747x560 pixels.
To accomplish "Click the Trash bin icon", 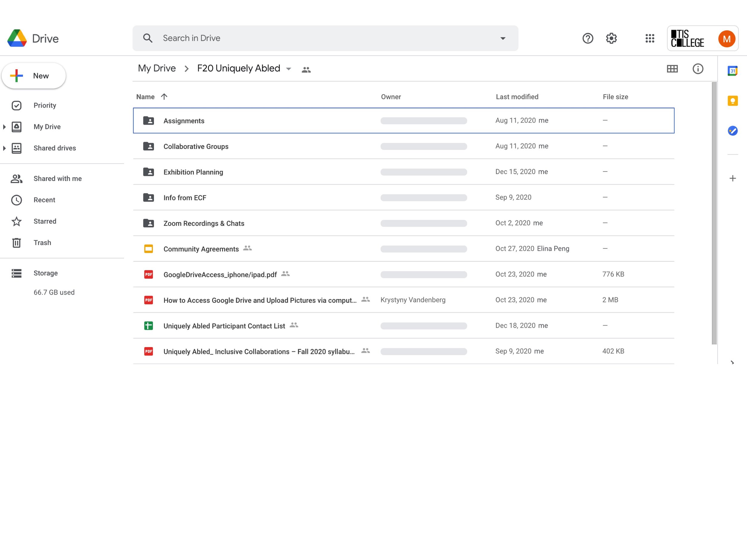I will 16,242.
